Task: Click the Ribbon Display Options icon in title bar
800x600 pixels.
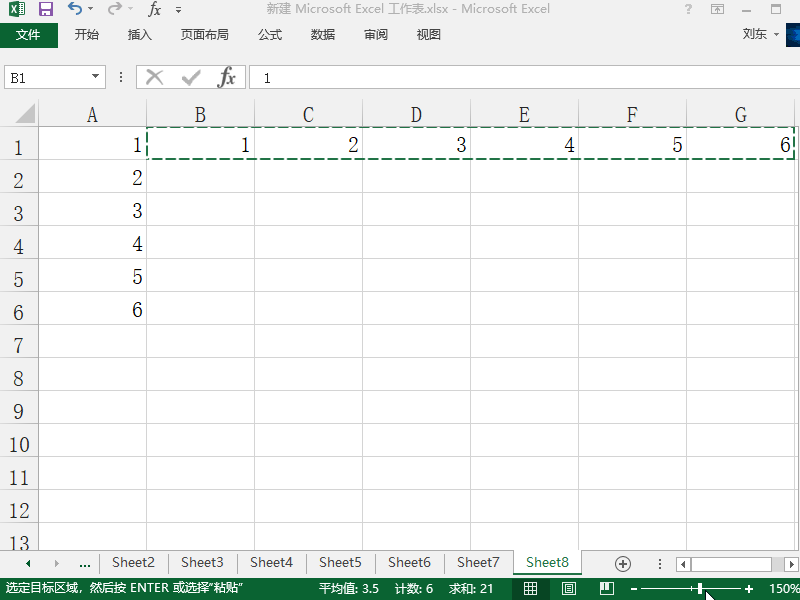Action: tap(716, 9)
